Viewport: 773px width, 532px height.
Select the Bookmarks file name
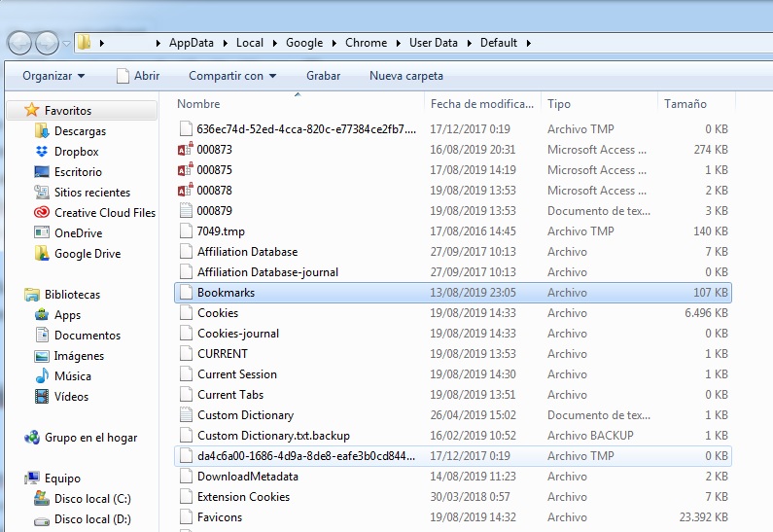click(226, 293)
